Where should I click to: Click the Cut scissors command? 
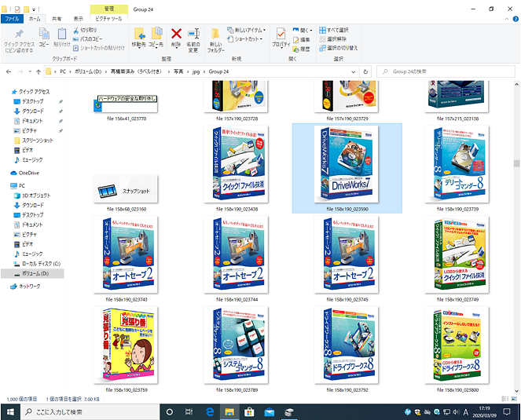pyautogui.click(x=85, y=30)
